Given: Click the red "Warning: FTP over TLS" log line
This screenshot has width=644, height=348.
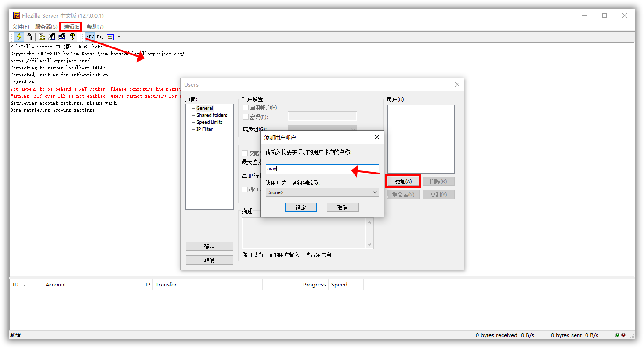Looking at the screenshot, I should (95, 96).
